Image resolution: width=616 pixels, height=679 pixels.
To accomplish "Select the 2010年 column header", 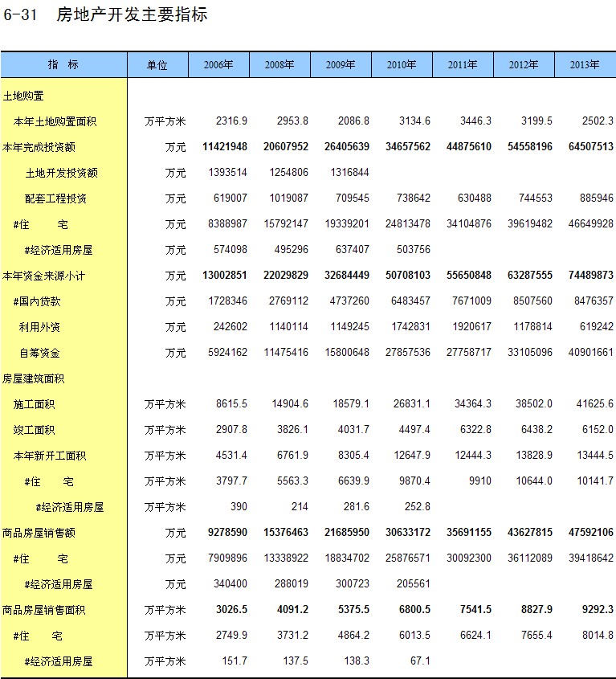I will point(402,65).
